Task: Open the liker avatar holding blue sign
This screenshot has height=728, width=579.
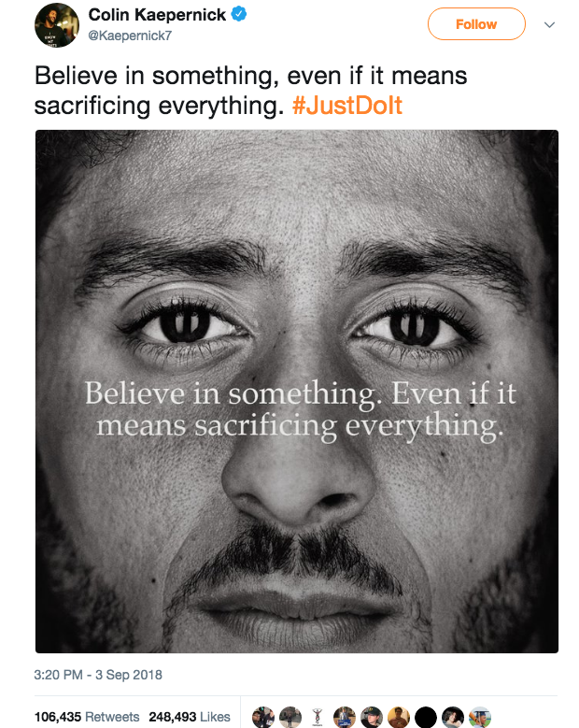Action: click(x=345, y=718)
